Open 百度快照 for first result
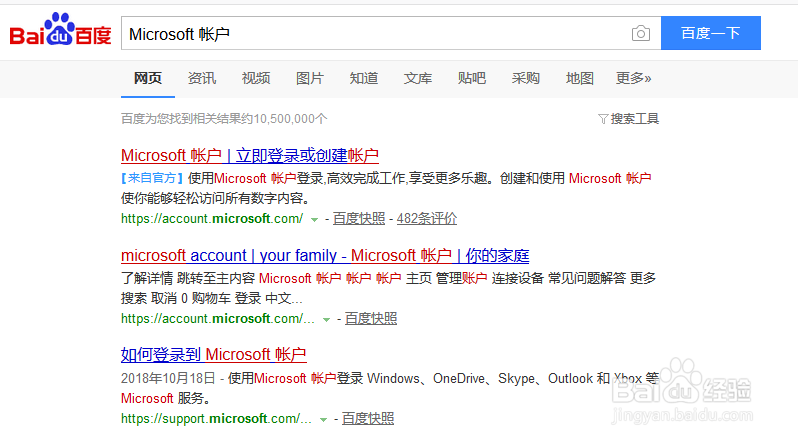Screen dimensions: 798x443 point(359,218)
